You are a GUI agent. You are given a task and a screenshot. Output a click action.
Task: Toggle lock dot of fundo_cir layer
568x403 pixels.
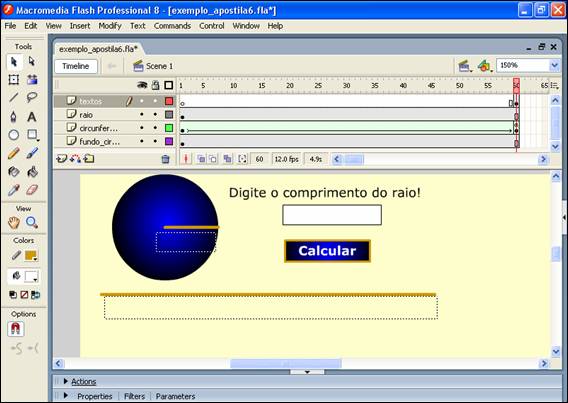pos(155,141)
